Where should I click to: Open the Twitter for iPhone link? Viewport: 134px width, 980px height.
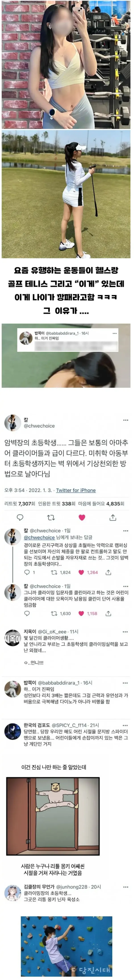click(x=76, y=490)
